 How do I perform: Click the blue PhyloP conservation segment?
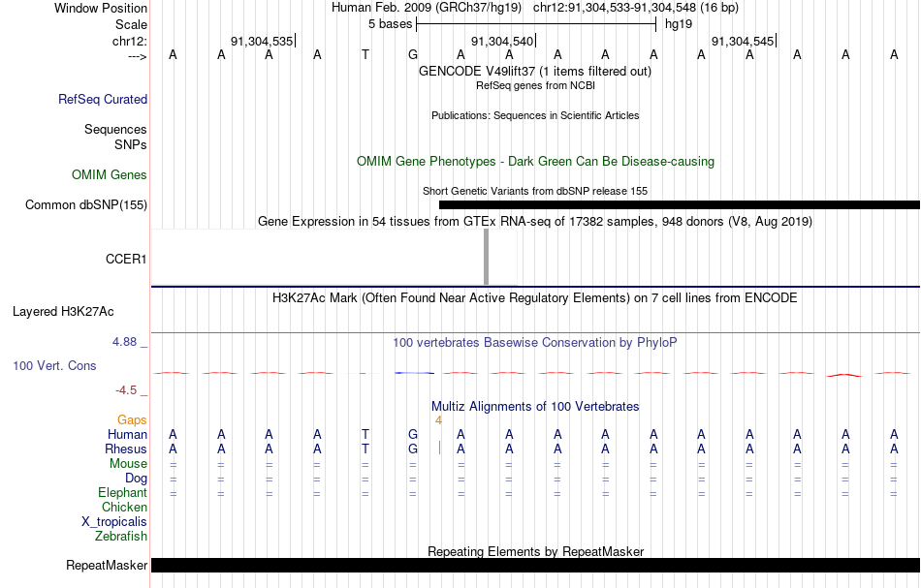click(414, 373)
